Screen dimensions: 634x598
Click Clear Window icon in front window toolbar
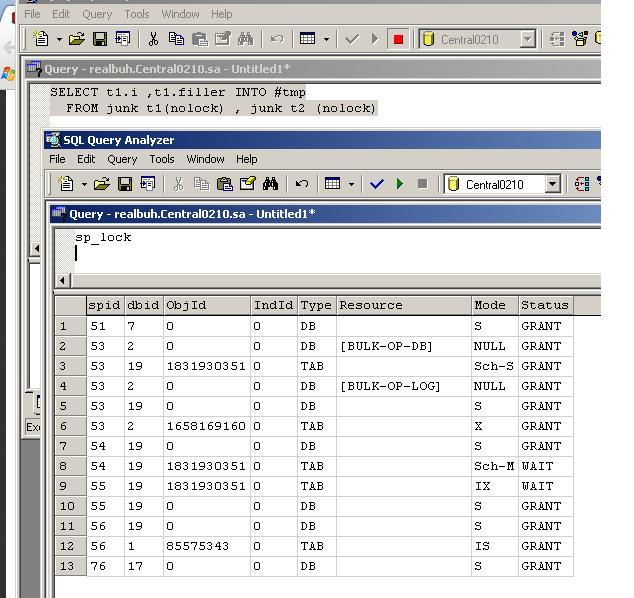click(246, 184)
